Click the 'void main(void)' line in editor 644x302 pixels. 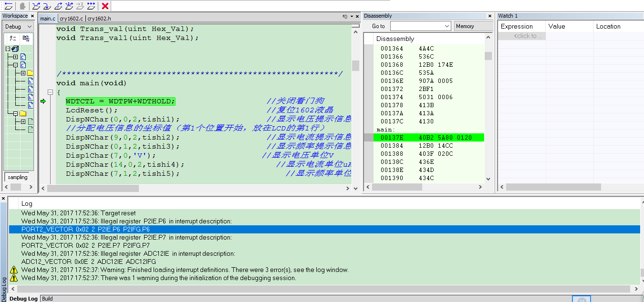(92, 83)
